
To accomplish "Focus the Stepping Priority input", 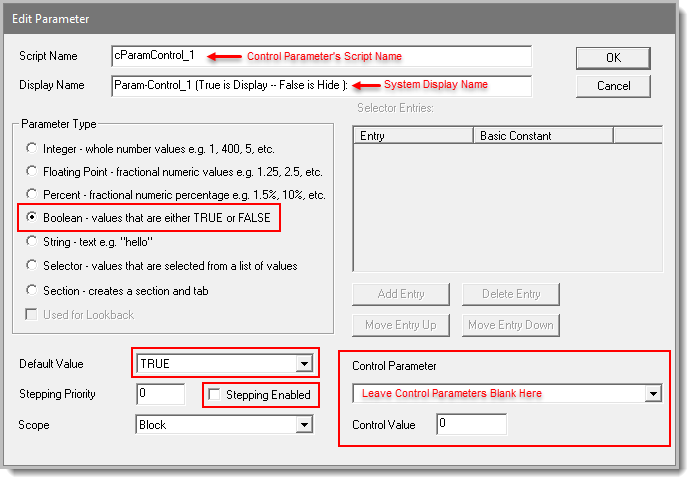I will pos(160,394).
